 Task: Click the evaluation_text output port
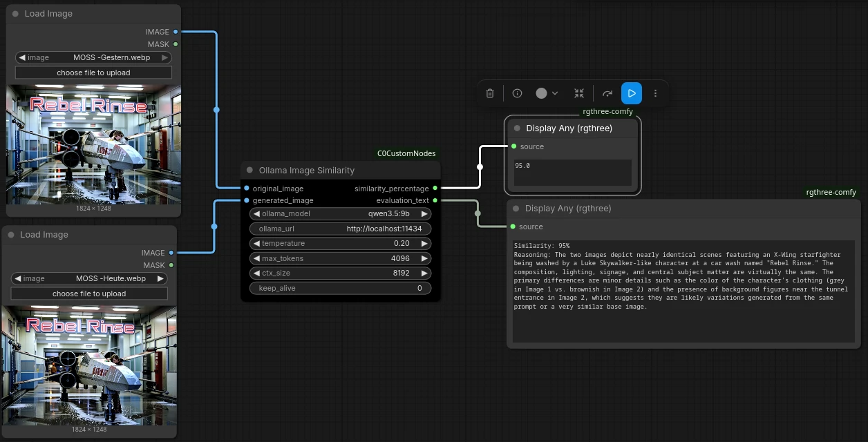coord(435,201)
